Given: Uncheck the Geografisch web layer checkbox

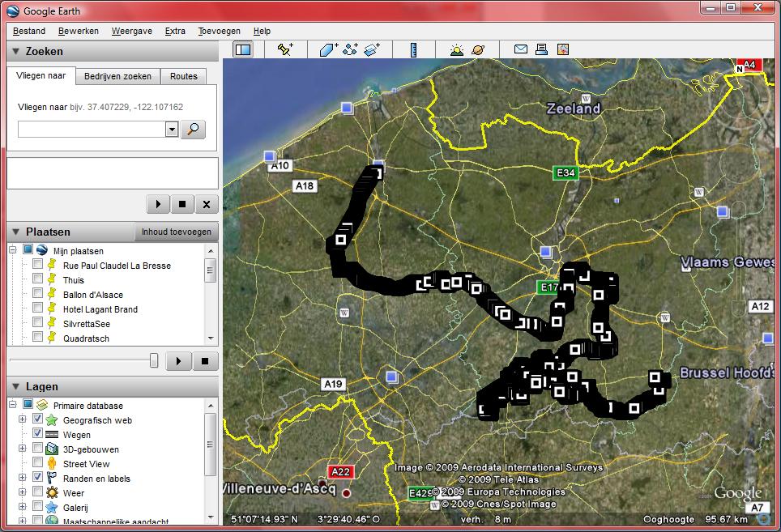Looking at the screenshot, I should [37, 419].
